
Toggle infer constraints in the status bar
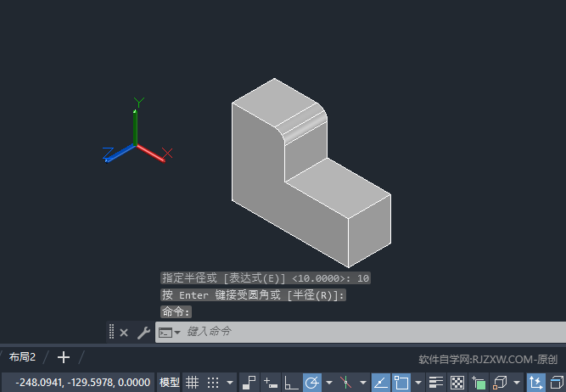[x=249, y=383]
